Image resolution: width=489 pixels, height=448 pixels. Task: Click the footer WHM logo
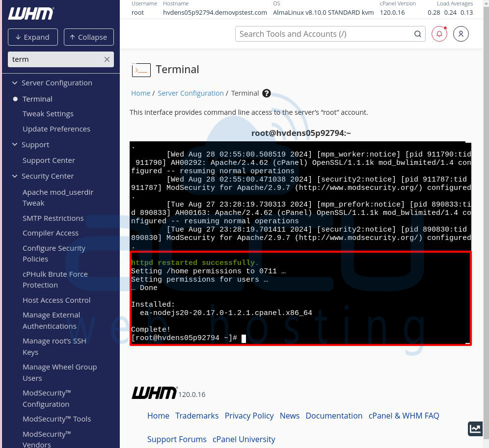(154, 393)
